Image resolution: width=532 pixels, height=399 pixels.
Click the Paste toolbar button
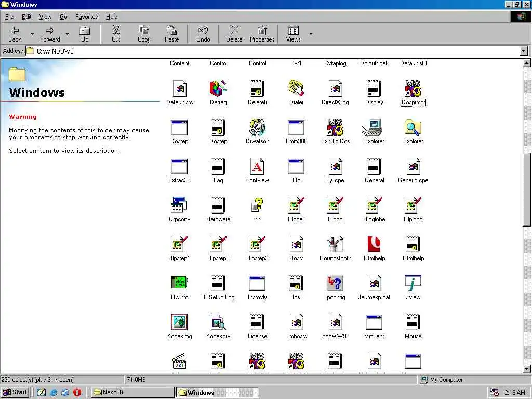[171, 34]
